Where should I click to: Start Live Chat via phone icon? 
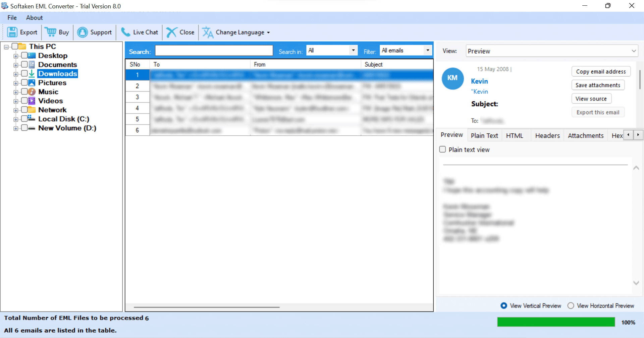(125, 32)
